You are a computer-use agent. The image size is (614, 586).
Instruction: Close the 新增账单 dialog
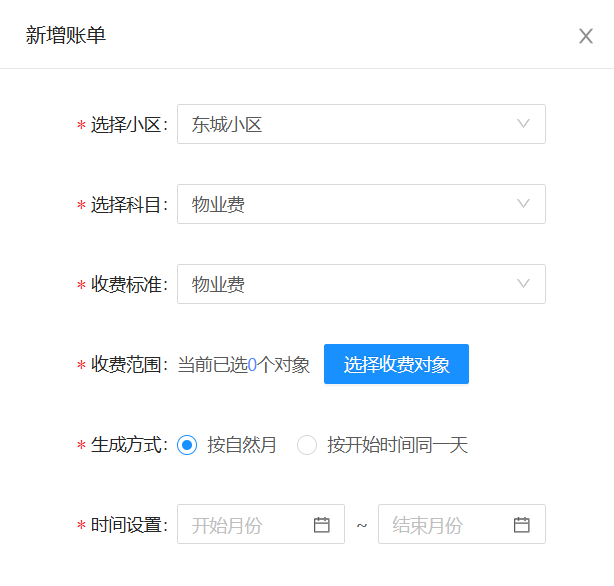coord(586,36)
